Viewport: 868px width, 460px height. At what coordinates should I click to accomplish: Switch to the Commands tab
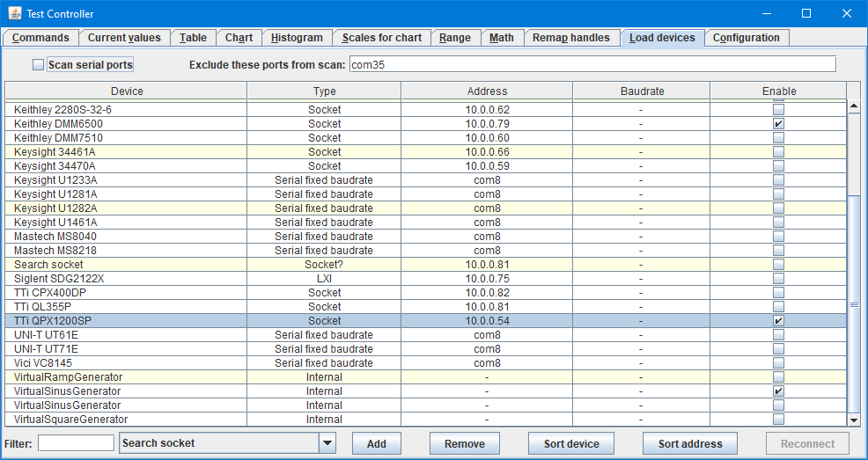point(40,38)
